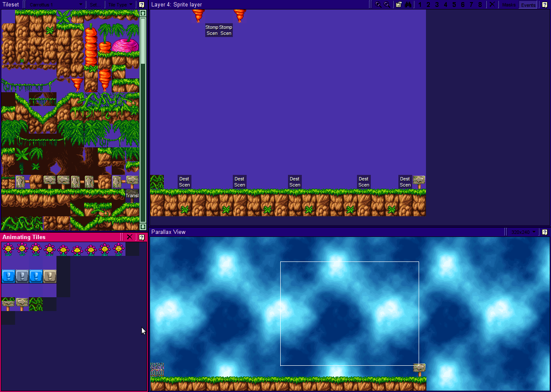Screen dimensions: 551x392
Task: Open help for the Animating Tiles panel
Action: pyautogui.click(x=141, y=237)
